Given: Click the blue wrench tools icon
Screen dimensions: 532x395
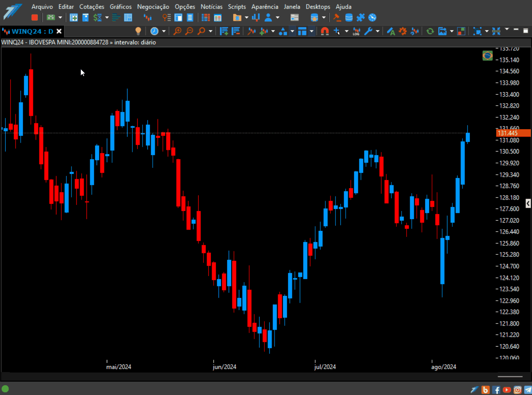Looking at the screenshot, I should point(368,31).
